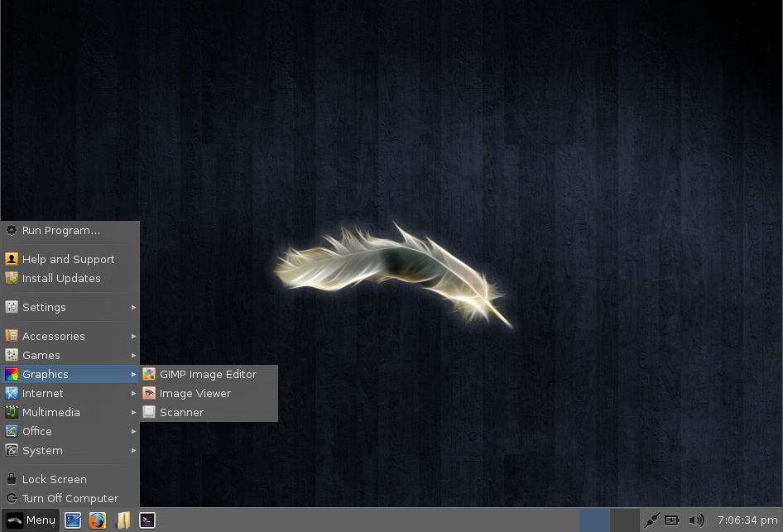This screenshot has width=783, height=532.
Task: Select Turn Off Computer
Action: pyautogui.click(x=70, y=499)
